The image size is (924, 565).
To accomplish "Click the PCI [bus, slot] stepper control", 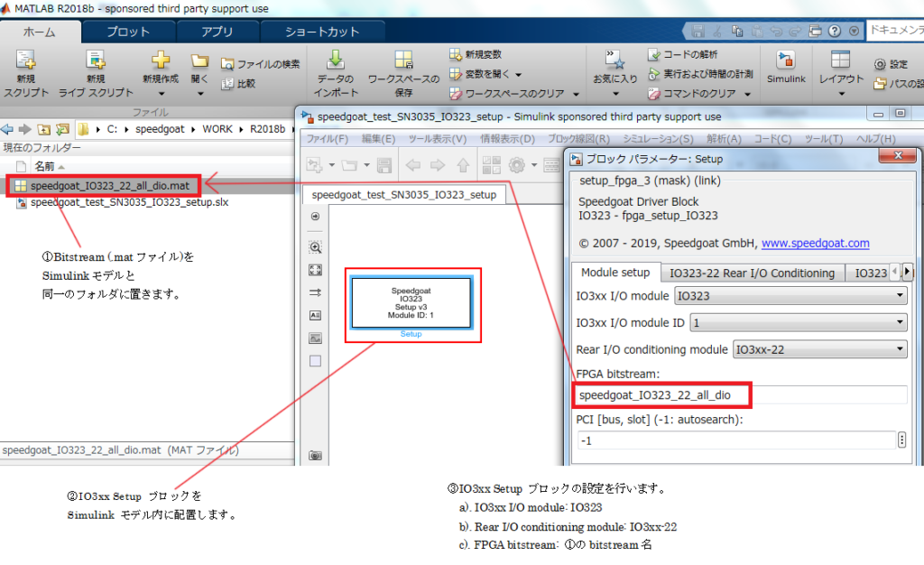I will click(x=902, y=440).
